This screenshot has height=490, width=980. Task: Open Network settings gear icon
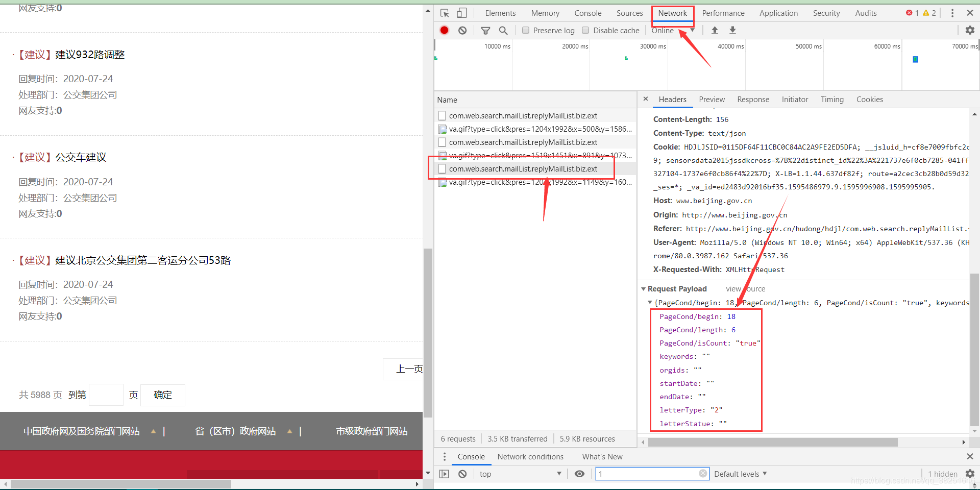point(970,30)
